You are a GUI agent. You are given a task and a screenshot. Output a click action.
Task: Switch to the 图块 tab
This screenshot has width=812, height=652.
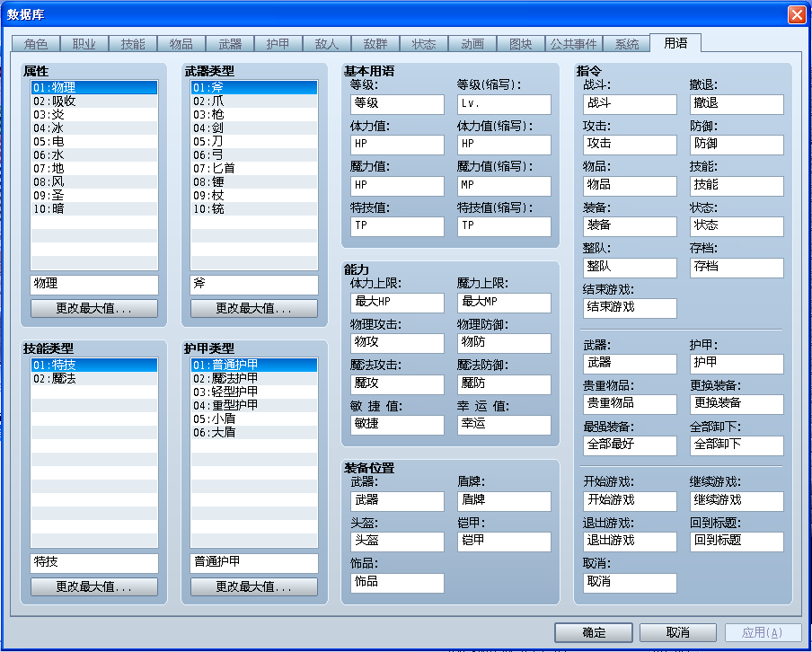[521, 44]
